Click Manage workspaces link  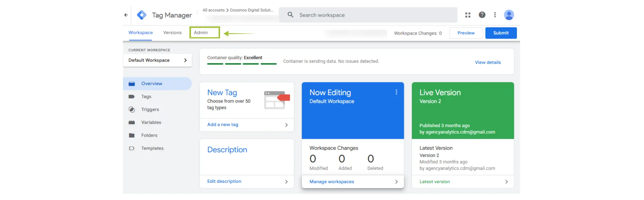click(x=332, y=182)
